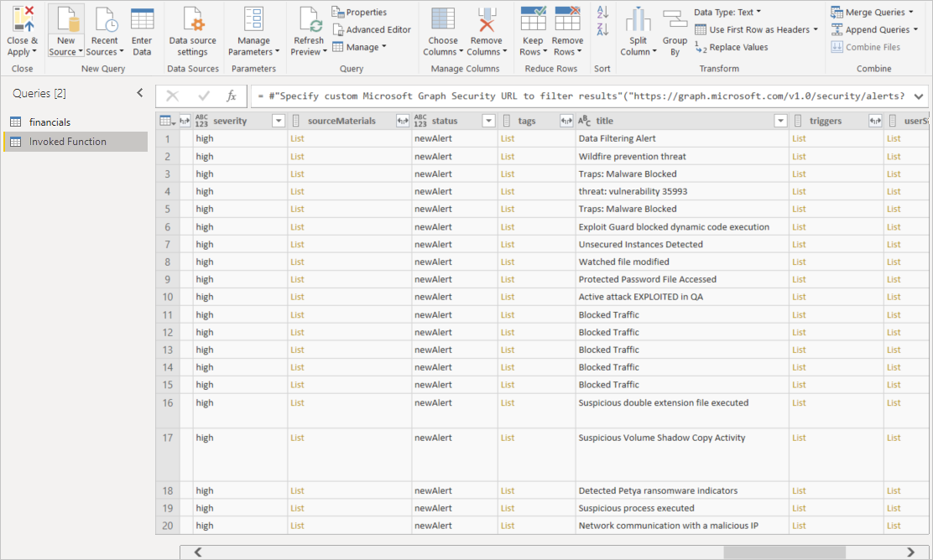Screen dimensions: 933x560
Task: Click the Close & Apply icon
Action: tap(22, 20)
